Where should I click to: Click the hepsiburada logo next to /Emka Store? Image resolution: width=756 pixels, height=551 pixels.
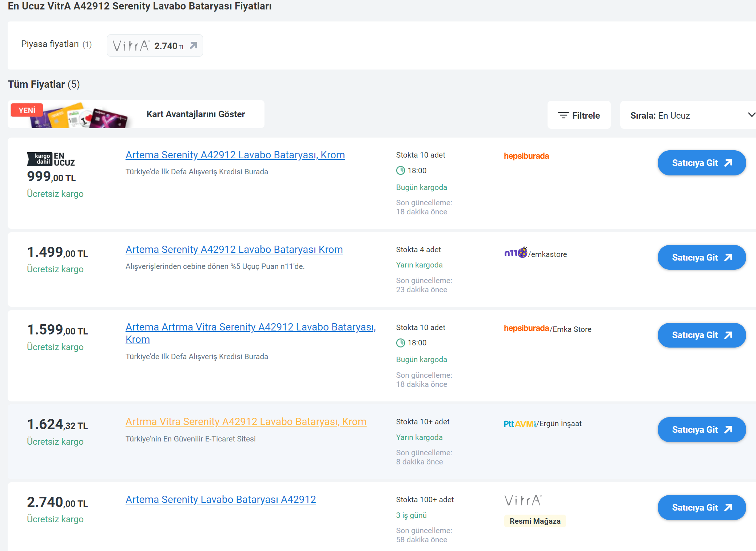pos(526,328)
